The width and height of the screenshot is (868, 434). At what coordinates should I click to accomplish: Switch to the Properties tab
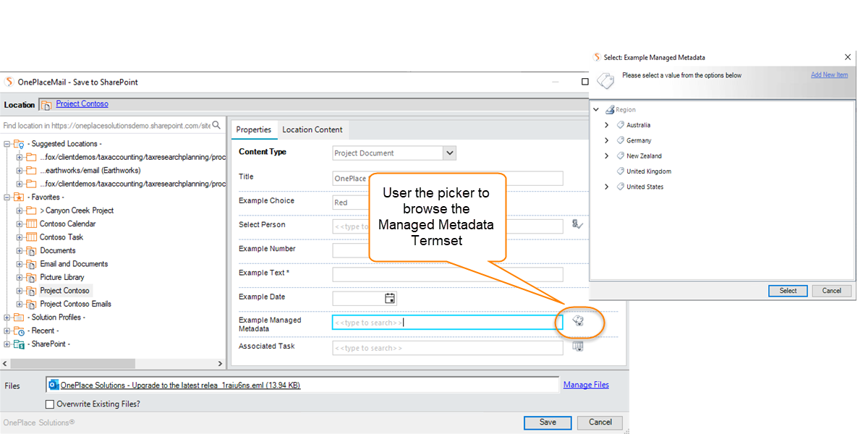click(x=253, y=129)
